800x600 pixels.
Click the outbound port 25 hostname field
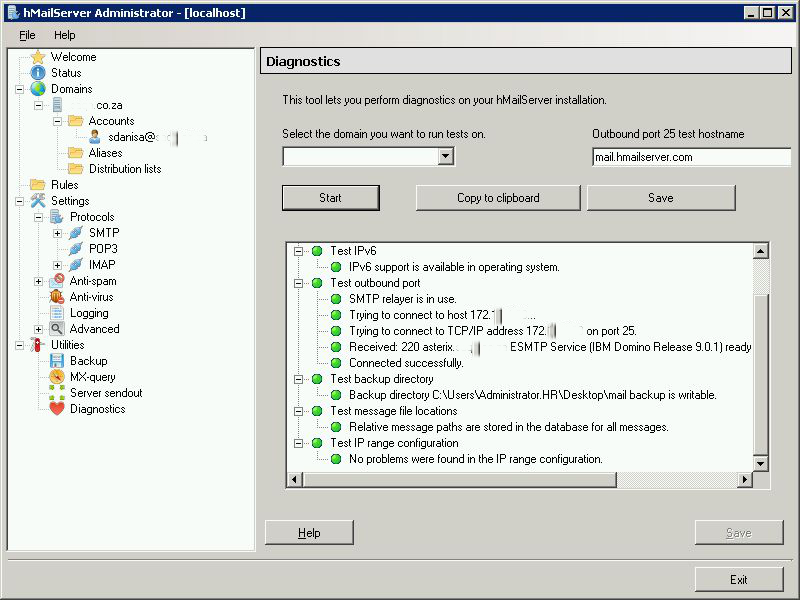click(x=691, y=156)
